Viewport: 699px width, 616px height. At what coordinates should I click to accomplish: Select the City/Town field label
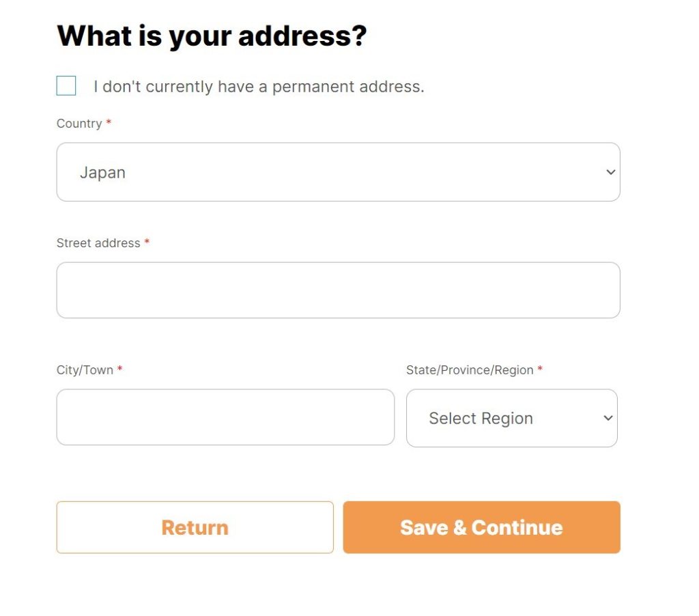coord(85,370)
